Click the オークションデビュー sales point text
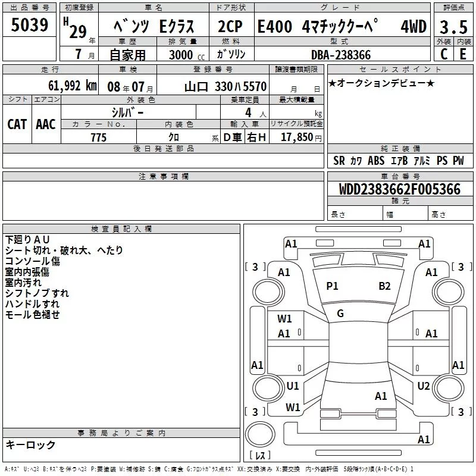Screen dimensions: 476x476 381,83
